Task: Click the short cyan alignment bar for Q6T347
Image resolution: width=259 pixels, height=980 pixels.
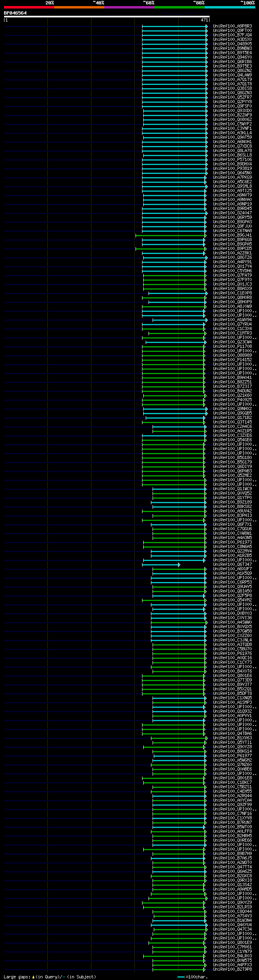Action: point(161,565)
